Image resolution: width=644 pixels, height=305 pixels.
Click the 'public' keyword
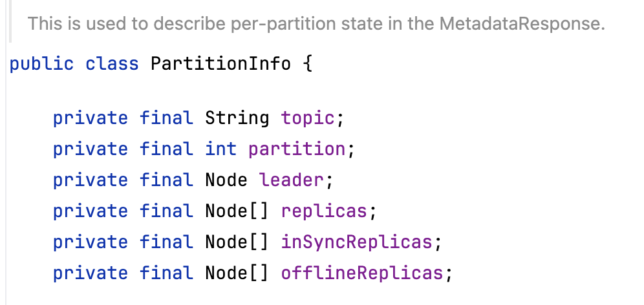pyautogui.click(x=41, y=64)
